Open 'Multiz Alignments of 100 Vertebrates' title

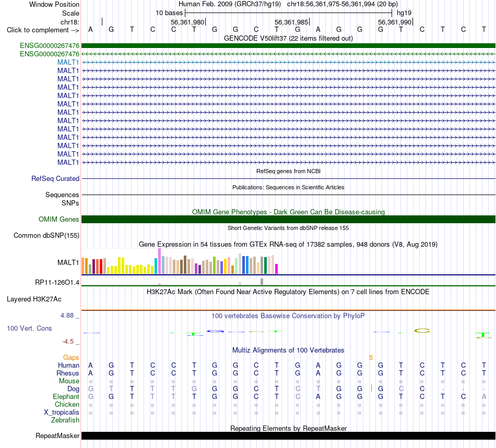pyautogui.click(x=288, y=350)
